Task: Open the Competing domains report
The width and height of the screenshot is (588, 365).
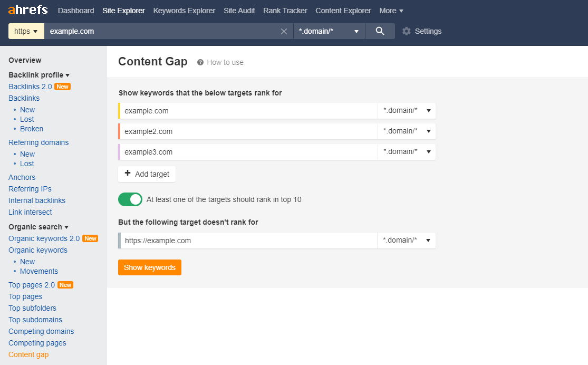Action: coord(41,331)
